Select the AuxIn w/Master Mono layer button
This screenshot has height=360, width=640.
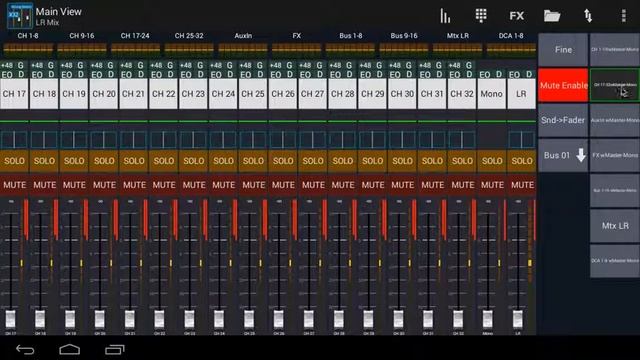615,120
